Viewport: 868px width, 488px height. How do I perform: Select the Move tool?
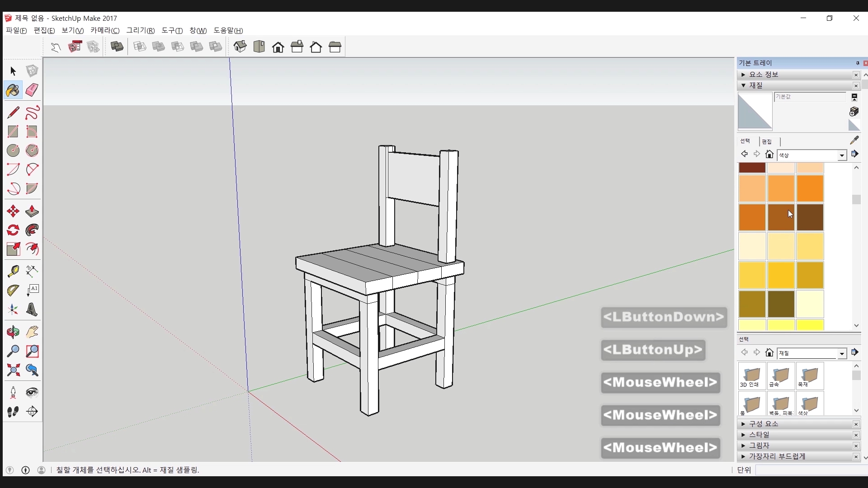pos(13,211)
